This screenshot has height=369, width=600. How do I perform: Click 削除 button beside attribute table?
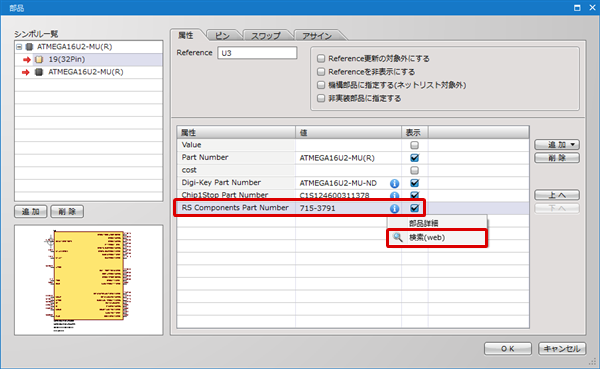(x=557, y=158)
